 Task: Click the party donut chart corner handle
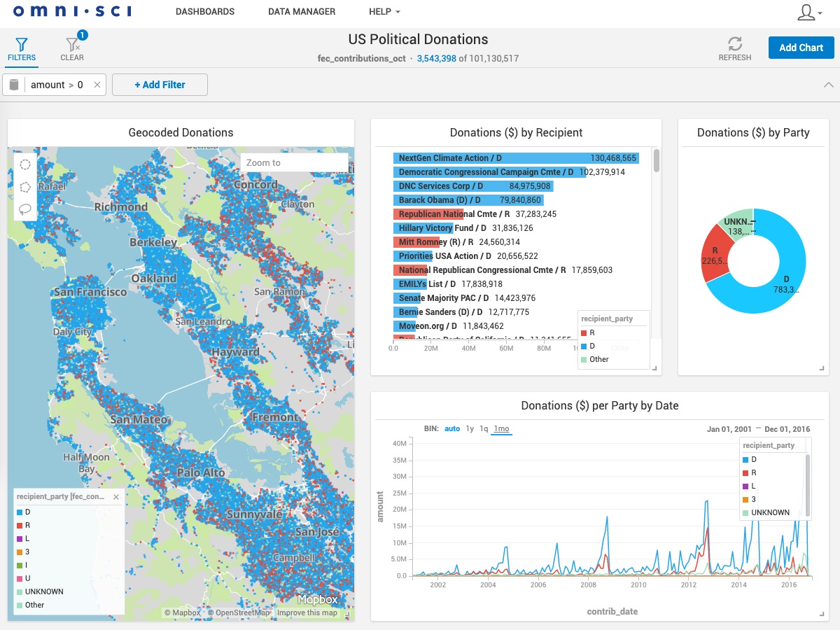tap(822, 368)
